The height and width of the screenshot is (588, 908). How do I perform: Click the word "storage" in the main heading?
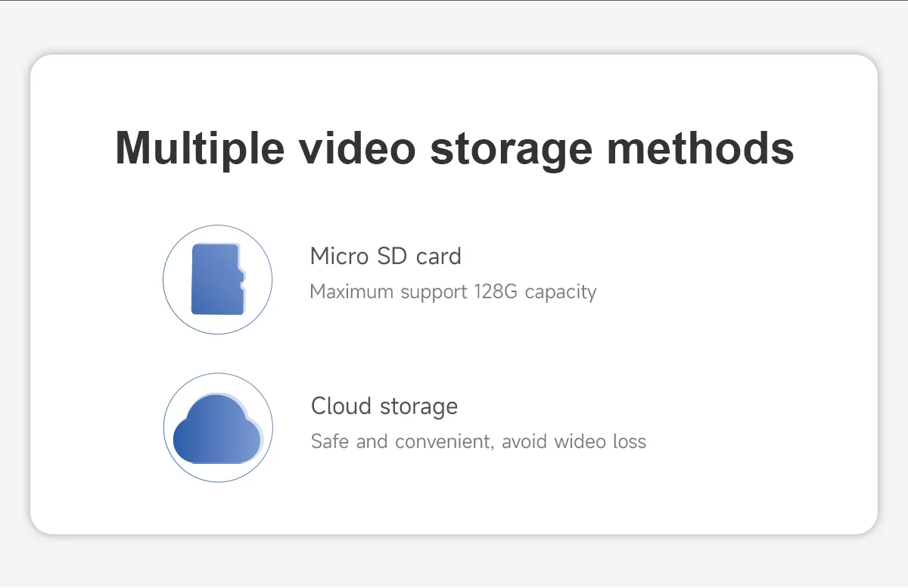[x=512, y=148]
